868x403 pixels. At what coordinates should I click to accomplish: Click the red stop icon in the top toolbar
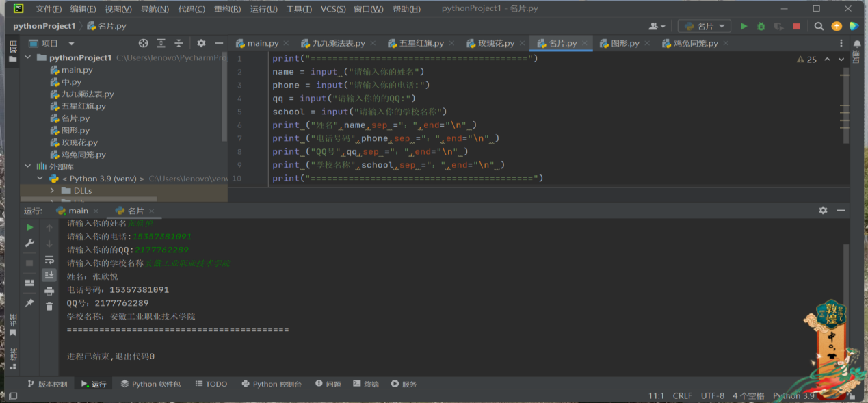point(796,26)
